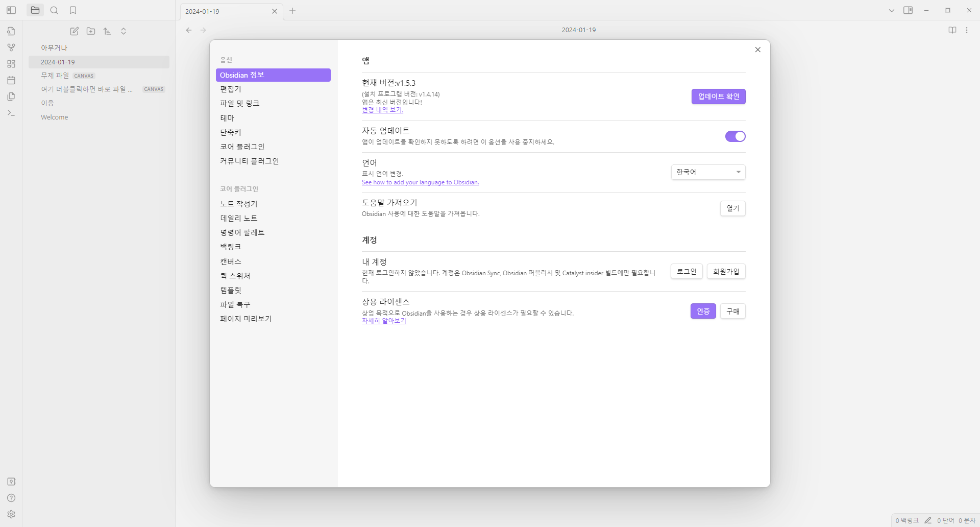Image resolution: width=980 pixels, height=527 pixels.
Task: Open the 편집기 settings tab
Action: [273, 89]
